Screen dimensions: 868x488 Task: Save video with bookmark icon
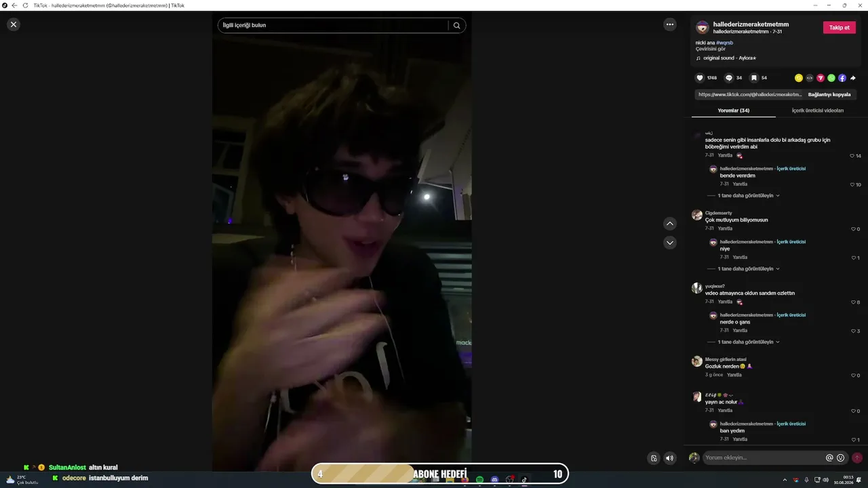(x=753, y=78)
